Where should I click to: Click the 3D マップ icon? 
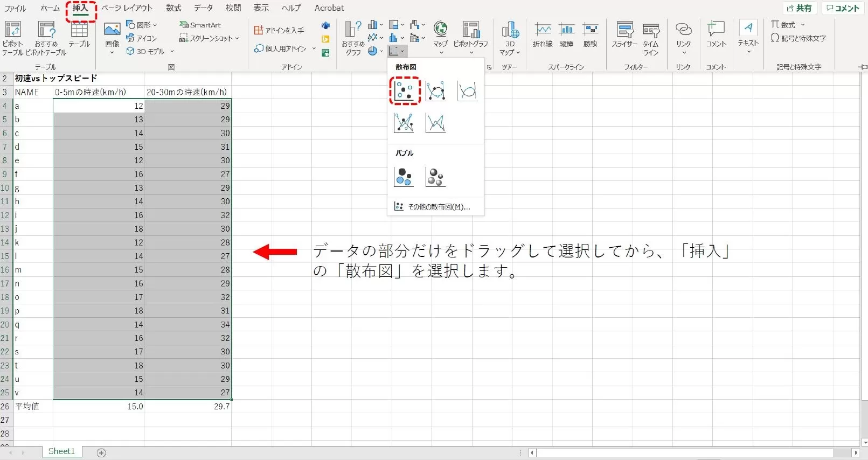pyautogui.click(x=509, y=38)
